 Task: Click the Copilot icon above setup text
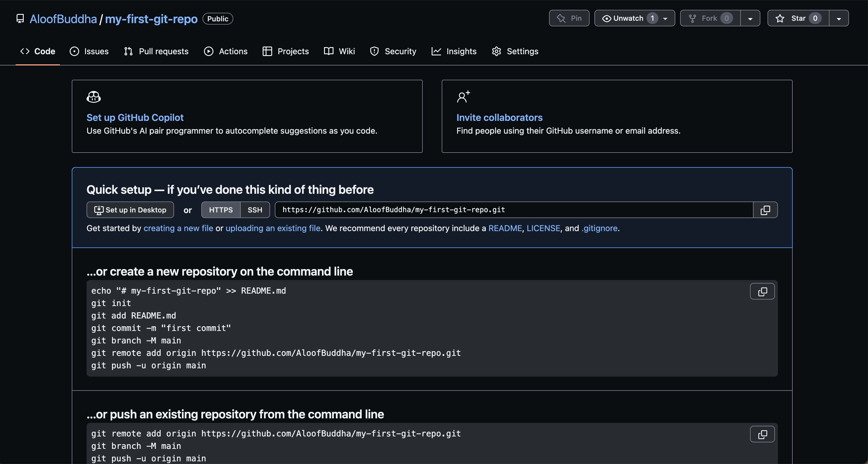pyautogui.click(x=93, y=97)
